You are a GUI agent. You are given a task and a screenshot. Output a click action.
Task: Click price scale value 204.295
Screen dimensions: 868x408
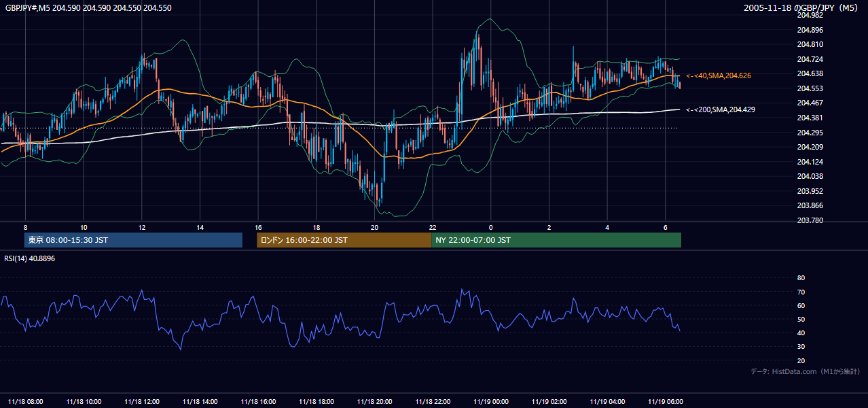click(x=810, y=133)
